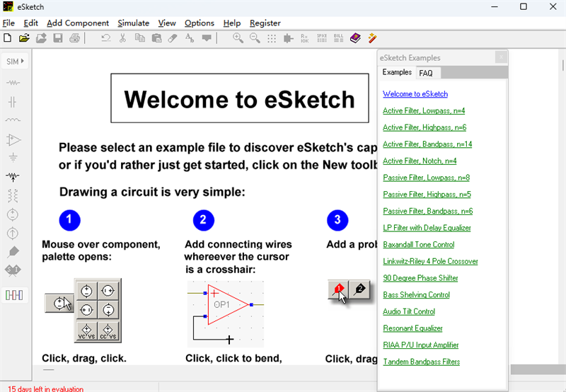This screenshot has width=566, height=392.
Task: Select the resistor component in palette
Action: click(x=13, y=83)
